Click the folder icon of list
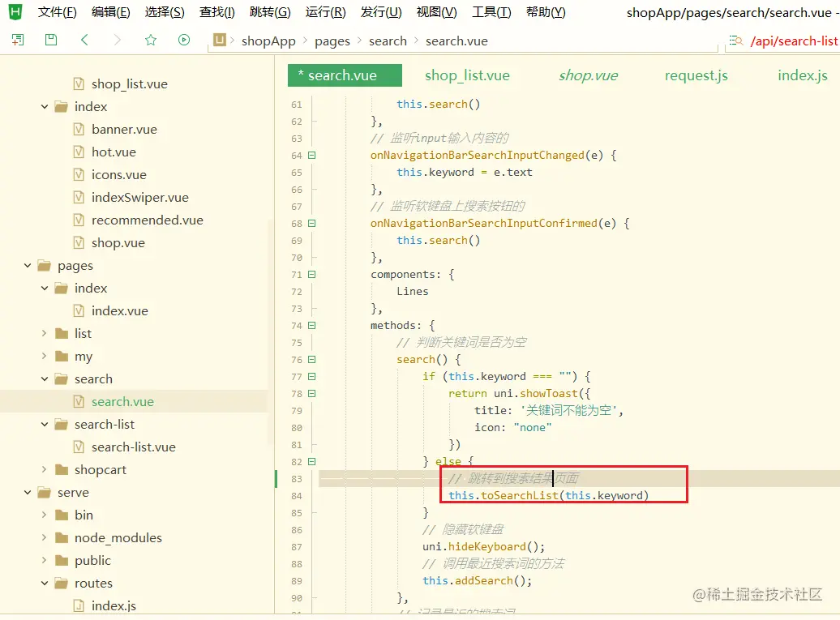840x620 pixels. pyautogui.click(x=62, y=334)
